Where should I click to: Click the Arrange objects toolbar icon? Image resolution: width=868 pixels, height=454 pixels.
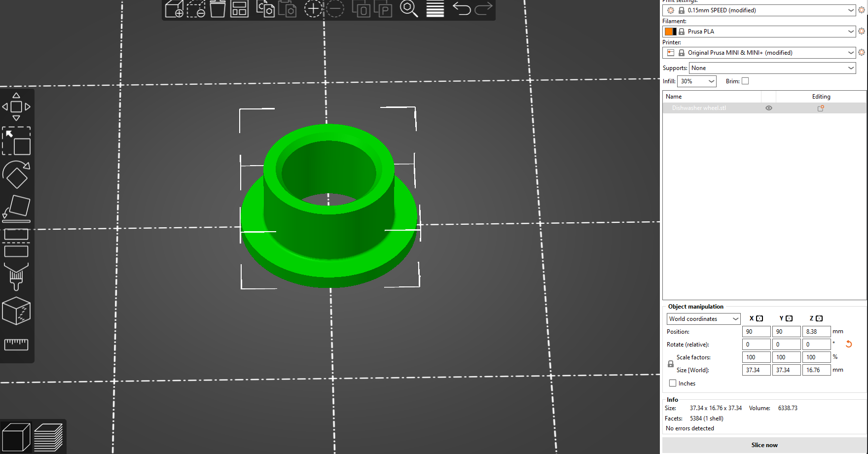(x=239, y=9)
